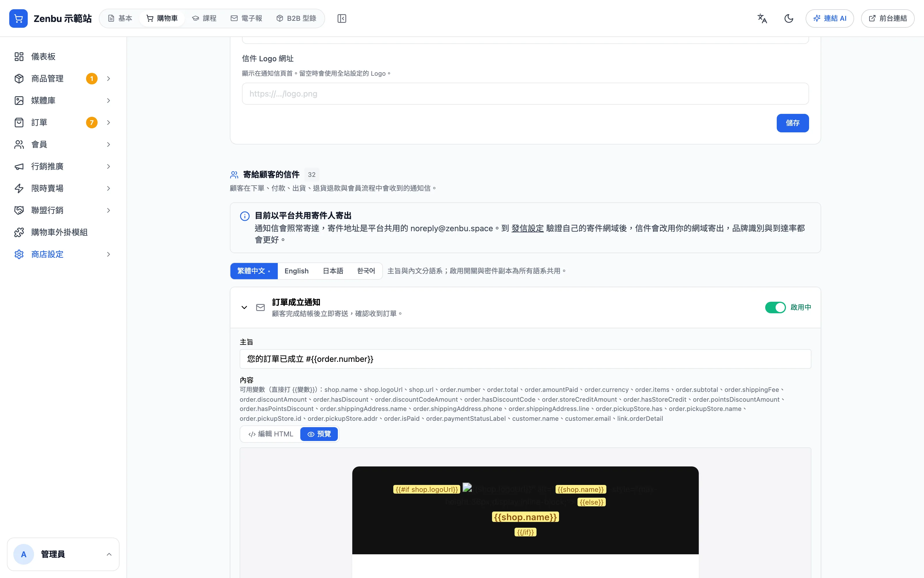Click the info icon in sender notice

click(245, 216)
